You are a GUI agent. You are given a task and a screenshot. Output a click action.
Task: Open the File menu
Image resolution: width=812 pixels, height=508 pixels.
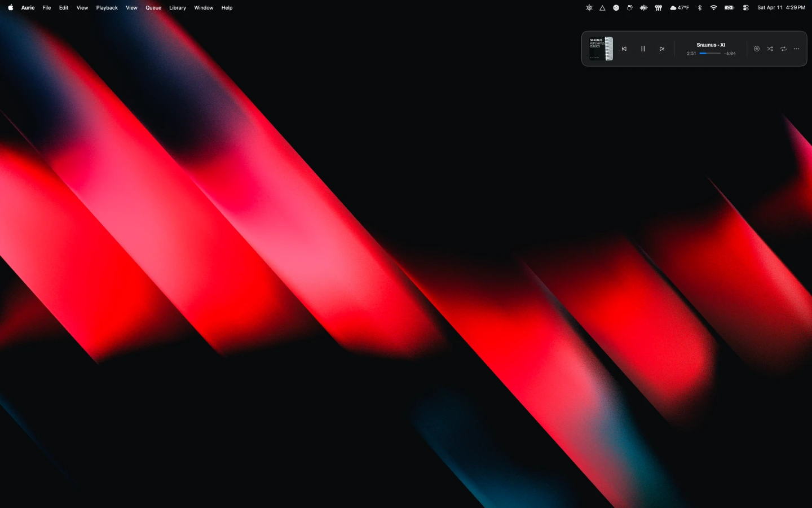(47, 8)
